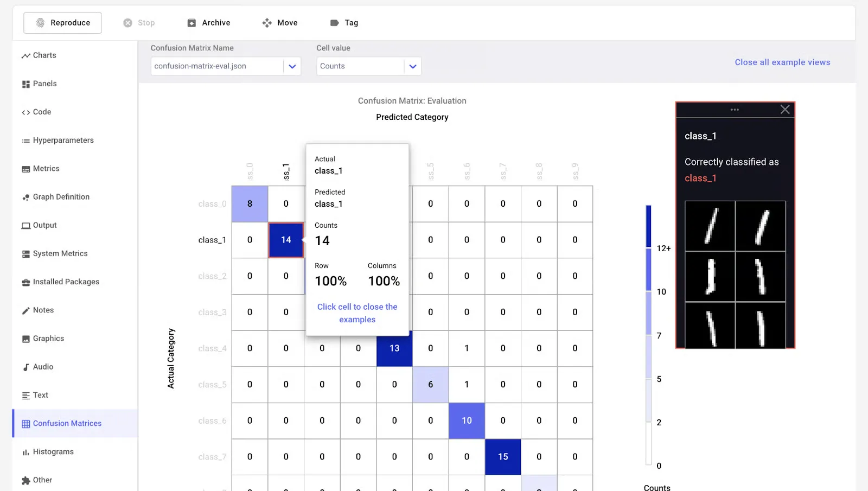Click the class_1 row label

tap(212, 240)
